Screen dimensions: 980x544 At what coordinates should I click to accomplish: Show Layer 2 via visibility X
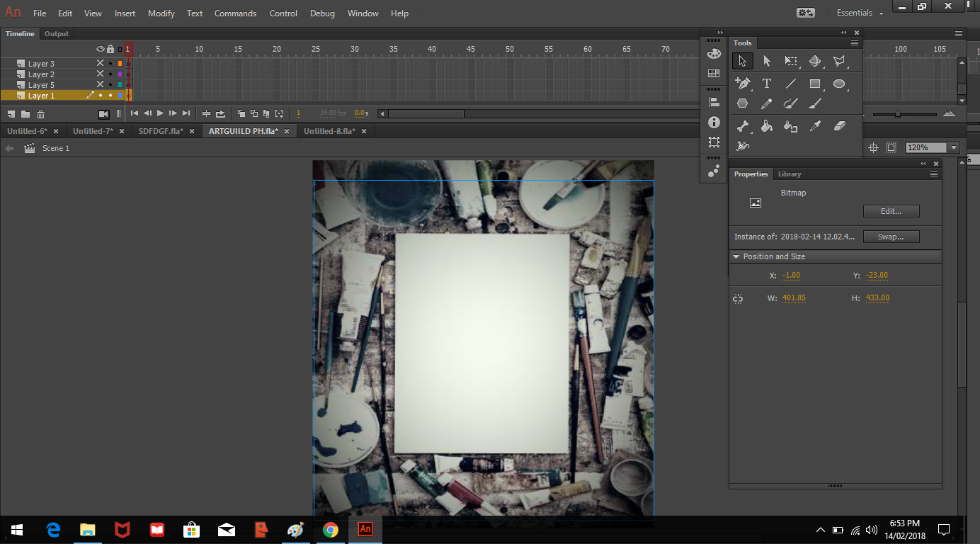(x=100, y=74)
